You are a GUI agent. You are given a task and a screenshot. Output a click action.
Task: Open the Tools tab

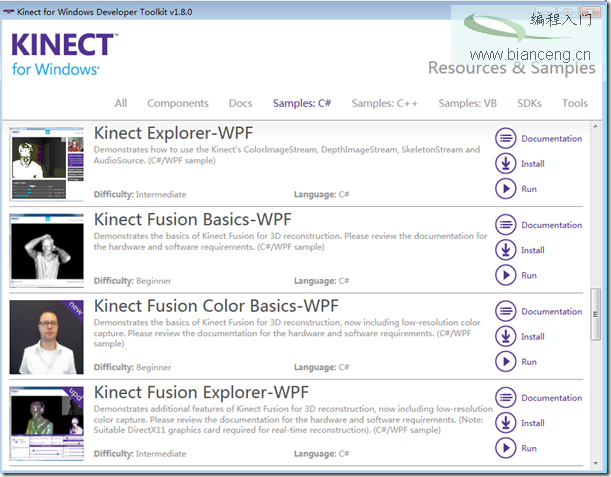575,103
